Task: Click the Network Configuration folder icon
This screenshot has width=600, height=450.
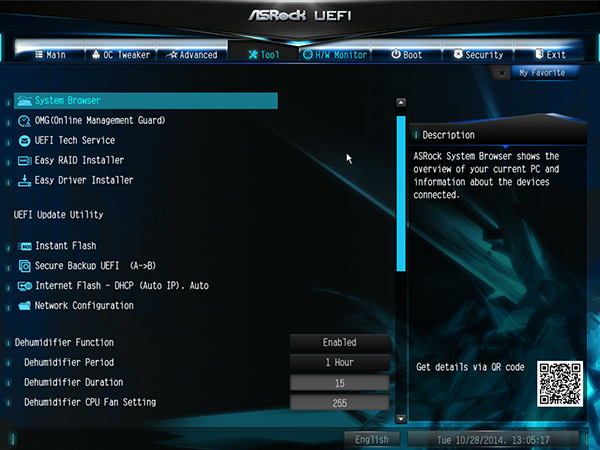Action: [x=24, y=306]
